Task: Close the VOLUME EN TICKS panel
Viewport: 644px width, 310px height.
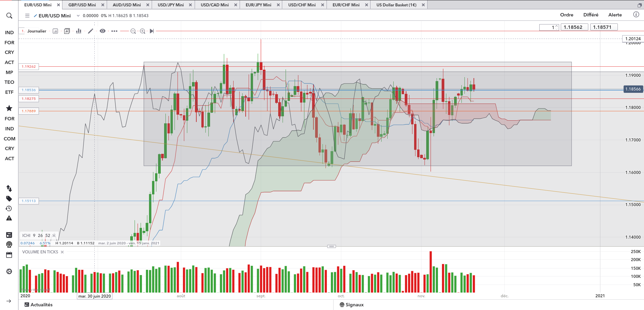Action: [62, 252]
